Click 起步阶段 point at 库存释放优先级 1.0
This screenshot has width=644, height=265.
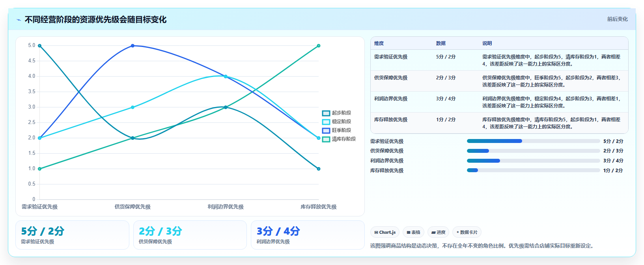point(319,169)
